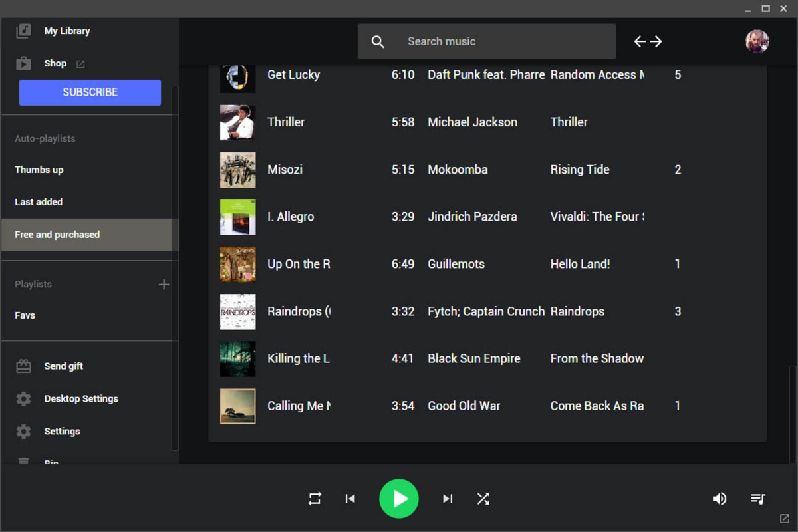
Task: Go forward with the right arrow
Action: [656, 41]
